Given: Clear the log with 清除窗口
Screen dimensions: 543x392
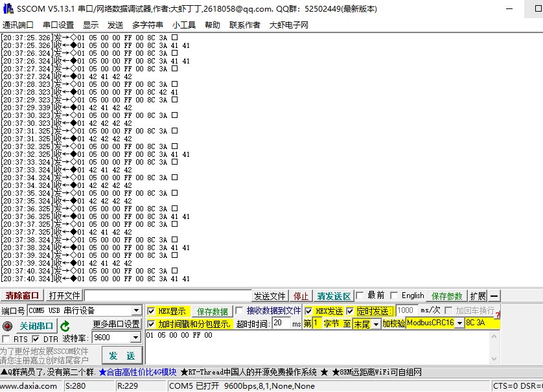Looking at the screenshot, I should click(x=21, y=295).
